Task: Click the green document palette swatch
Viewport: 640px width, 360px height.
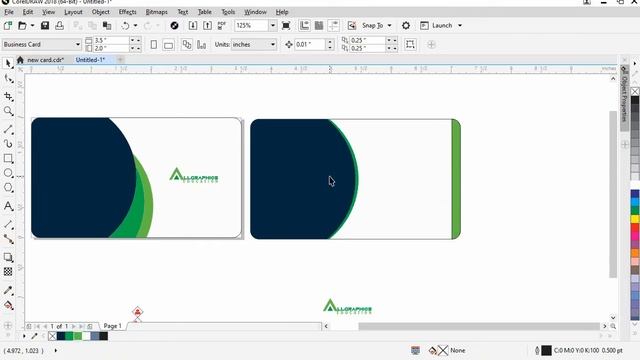Action: 69,336
